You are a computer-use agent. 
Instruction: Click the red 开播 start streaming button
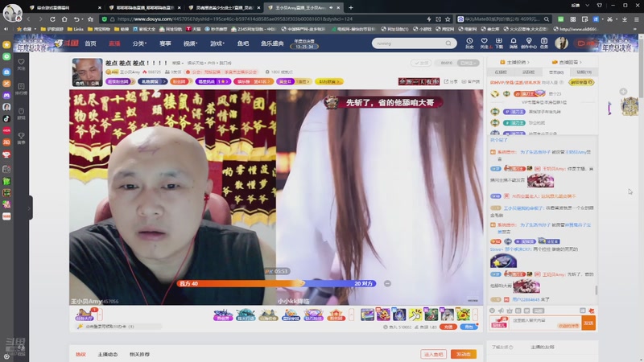tap(585, 43)
